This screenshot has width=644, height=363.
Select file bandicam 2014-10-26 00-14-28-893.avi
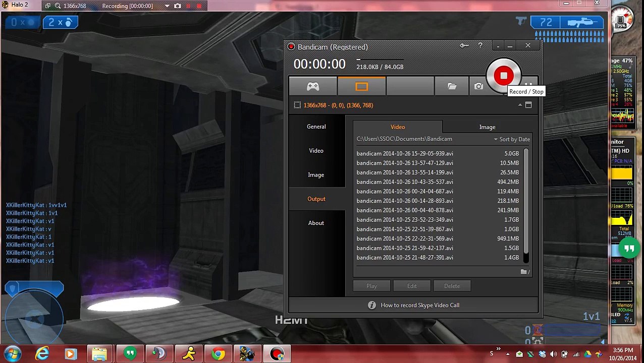(x=438, y=201)
